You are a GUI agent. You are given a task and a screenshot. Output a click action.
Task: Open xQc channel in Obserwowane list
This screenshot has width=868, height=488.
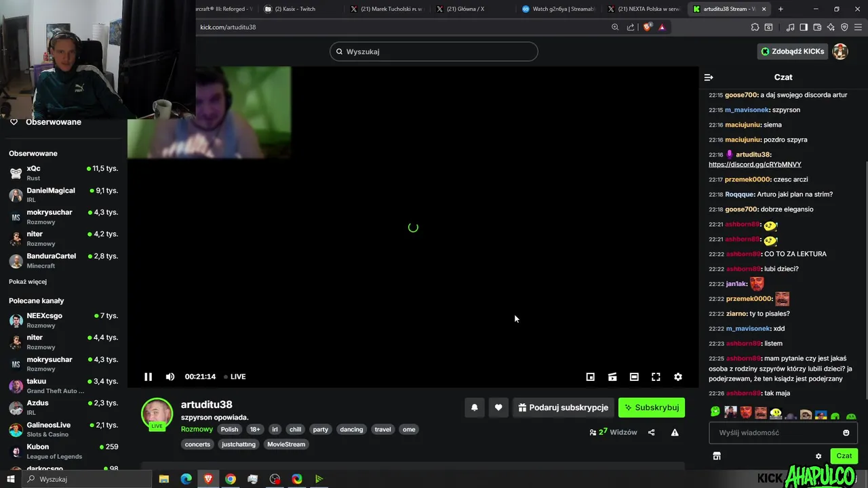[63, 173]
